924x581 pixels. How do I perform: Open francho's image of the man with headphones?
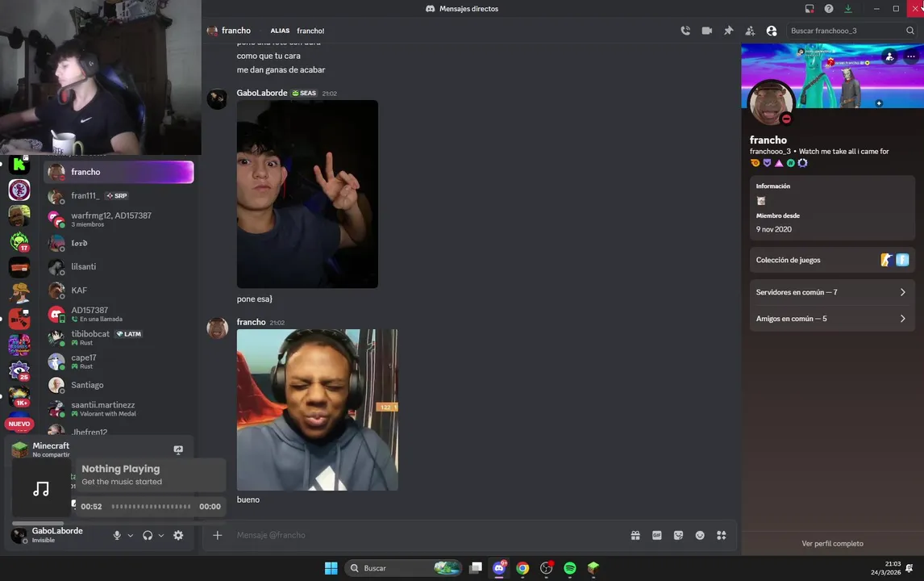317,410
